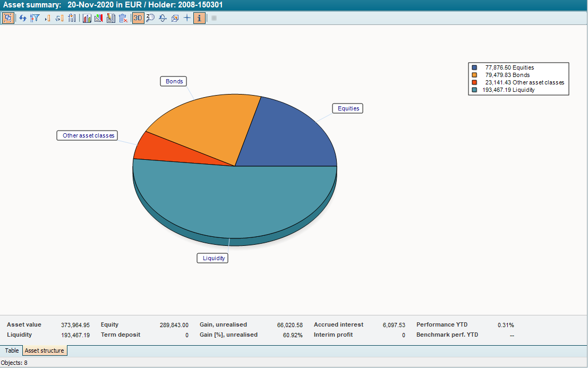This screenshot has width=588, height=368.
Task: Toggle the fit-to-window button at toolbar start
Action: pos(8,18)
